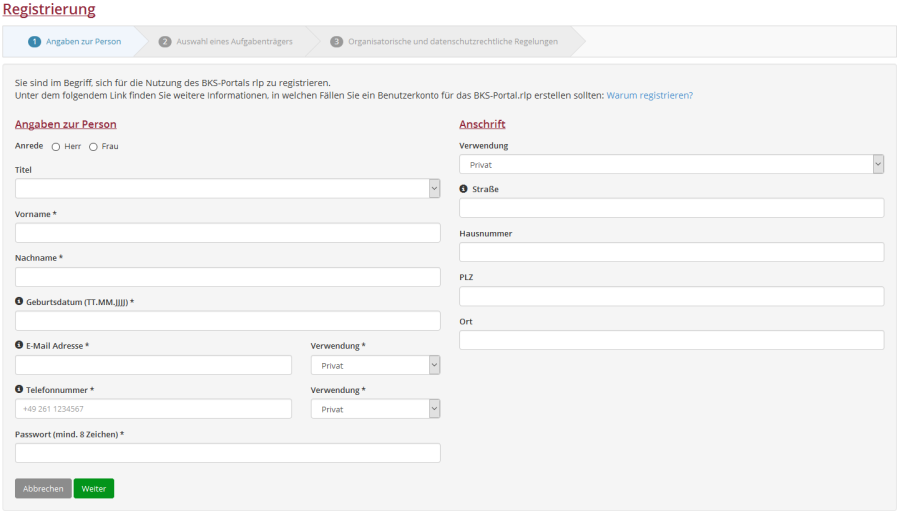Screen dimensions: 900x514
Task: Open Verwendung dropdown next to Telefonnummer
Action: coord(375,409)
